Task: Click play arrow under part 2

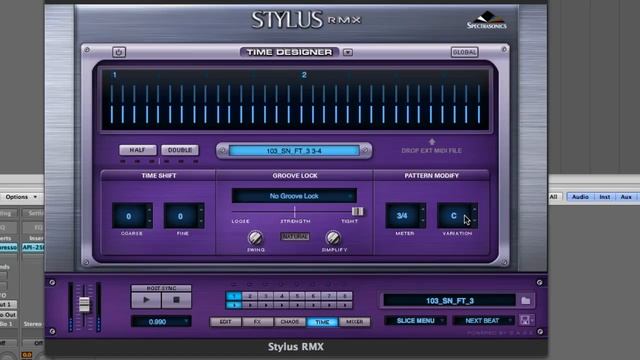Action: coord(250,305)
